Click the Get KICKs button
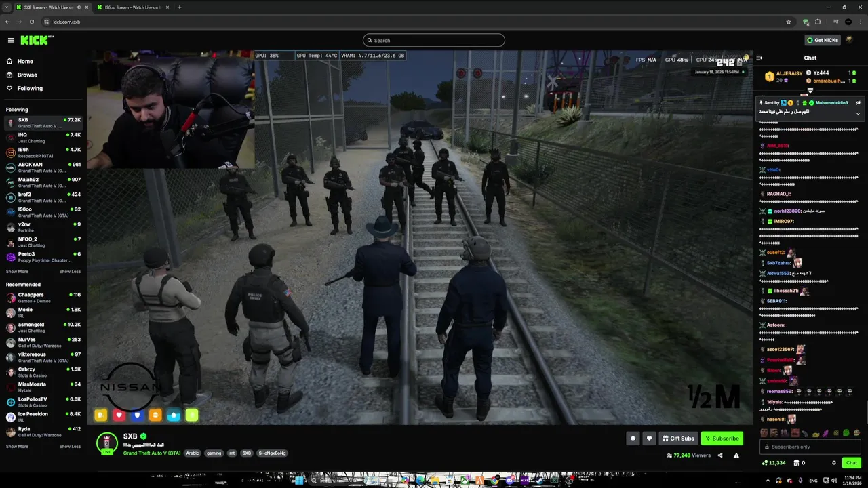This screenshot has height=488, width=868. [823, 40]
